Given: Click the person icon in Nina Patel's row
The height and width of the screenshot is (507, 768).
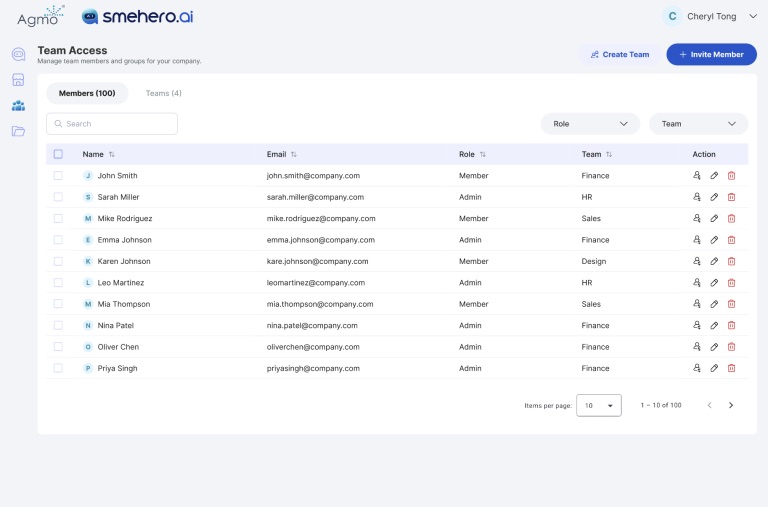Looking at the screenshot, I should click(x=696, y=325).
